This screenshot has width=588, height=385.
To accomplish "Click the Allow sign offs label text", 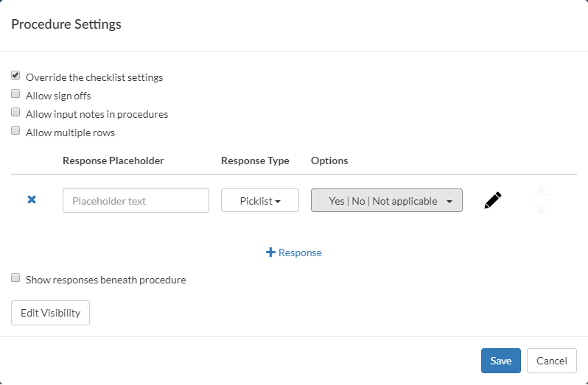I will [x=58, y=96].
